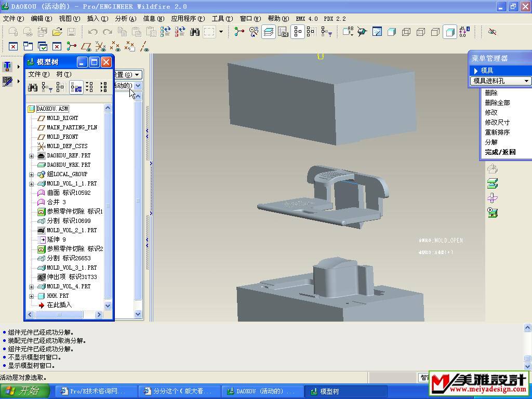The width and height of the screenshot is (532, 399).
Task: Expand the MOLD_VOL_1_1.PRT tree node
Action: tap(31, 184)
